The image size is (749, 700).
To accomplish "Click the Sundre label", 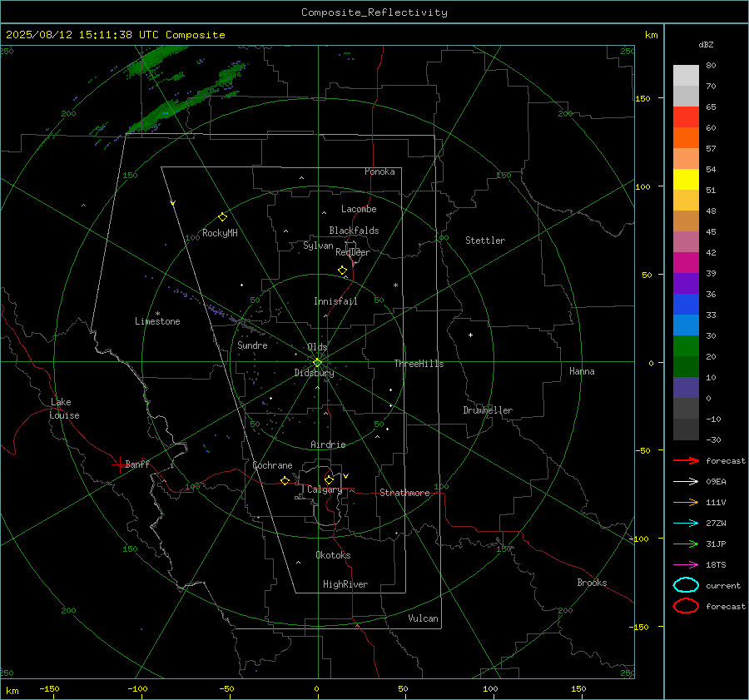I will 252,345.
